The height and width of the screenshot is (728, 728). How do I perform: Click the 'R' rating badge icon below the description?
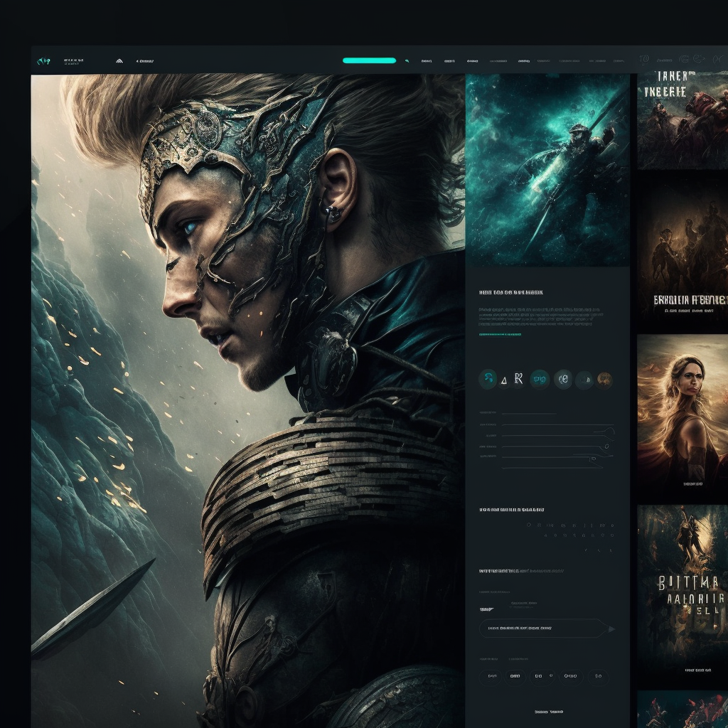pyautogui.click(x=518, y=377)
